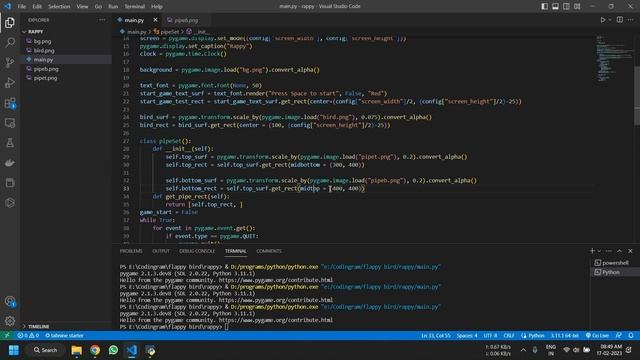Click errors and warnings status item
The height and width of the screenshot is (360, 640).
tap(28, 336)
